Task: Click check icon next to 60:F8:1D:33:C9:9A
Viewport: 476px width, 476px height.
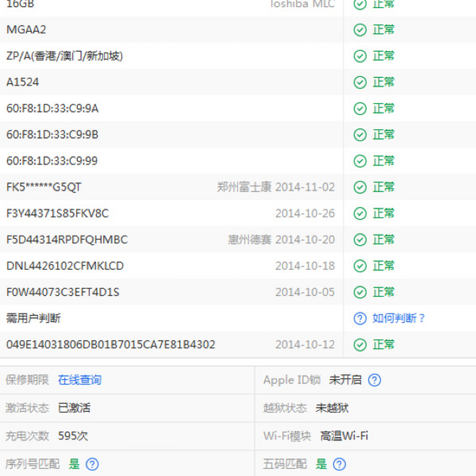Action: (360, 109)
